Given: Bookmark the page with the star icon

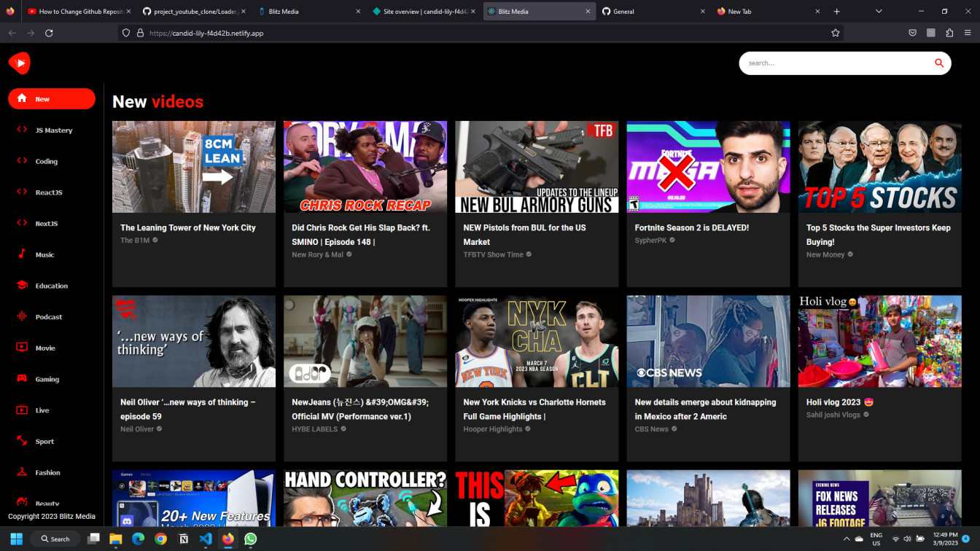Looking at the screenshot, I should click(x=836, y=33).
